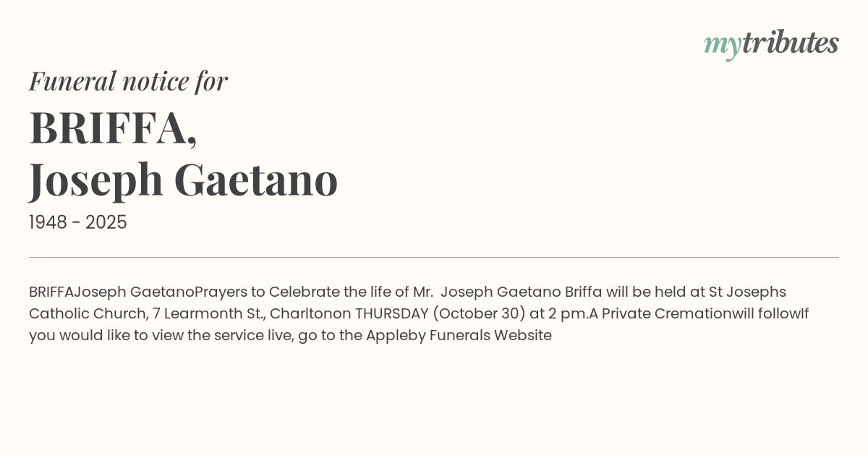
Task: Select the large "BRIFFA," surname heading
Action: pyautogui.click(x=113, y=128)
